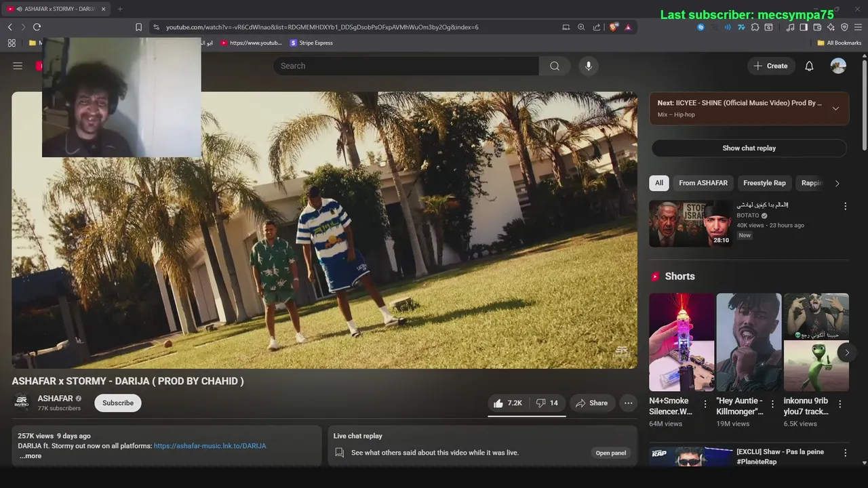Subscribe to the ASHAFAR channel
Image resolution: width=868 pixels, height=488 pixels.
pos(118,403)
